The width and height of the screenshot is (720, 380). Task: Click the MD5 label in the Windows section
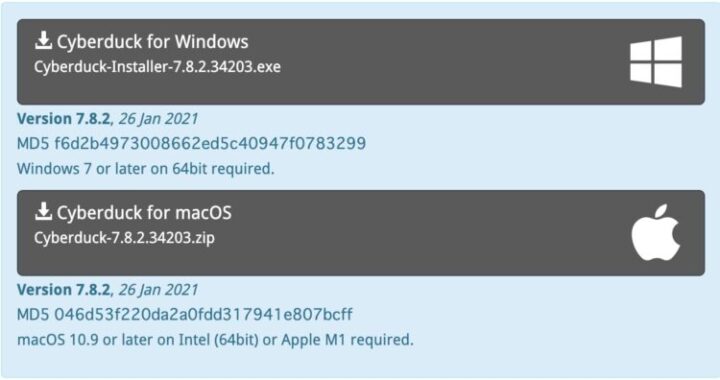(33, 144)
